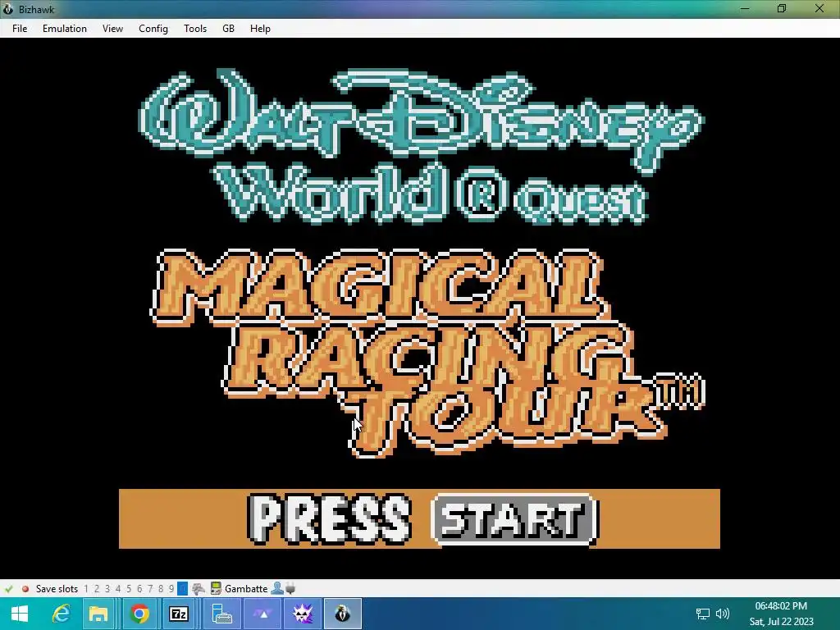The width and height of the screenshot is (840, 630).
Task: Click the Save slots label
Action: (x=57, y=589)
